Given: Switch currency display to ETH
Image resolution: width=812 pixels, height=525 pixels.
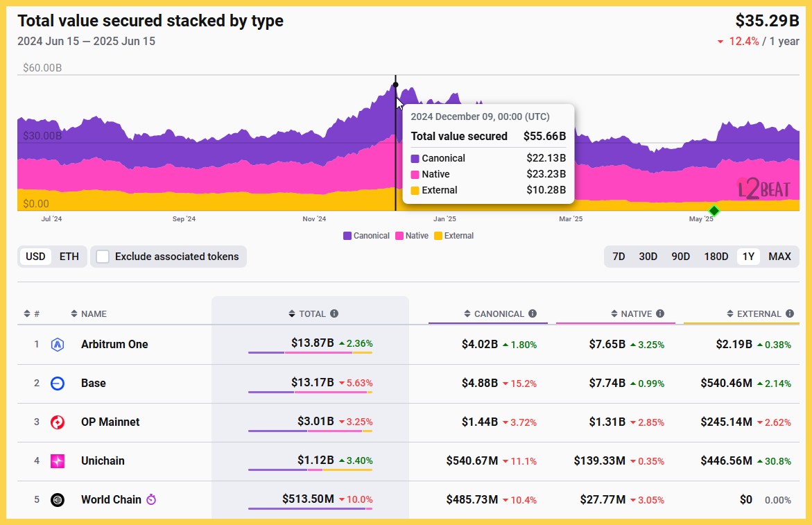Looking at the screenshot, I should click(69, 257).
